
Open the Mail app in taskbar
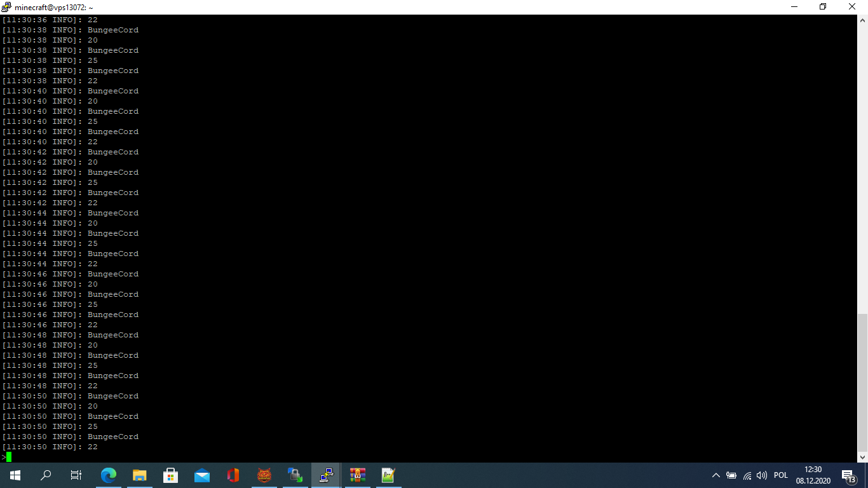(x=202, y=475)
